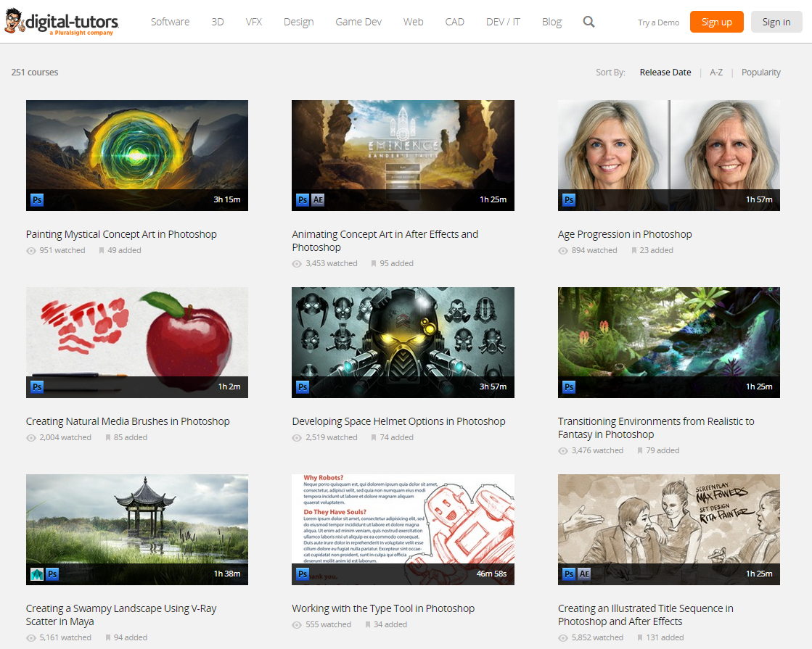Sort courses by Popularity
This screenshot has width=812, height=649.
760,73
